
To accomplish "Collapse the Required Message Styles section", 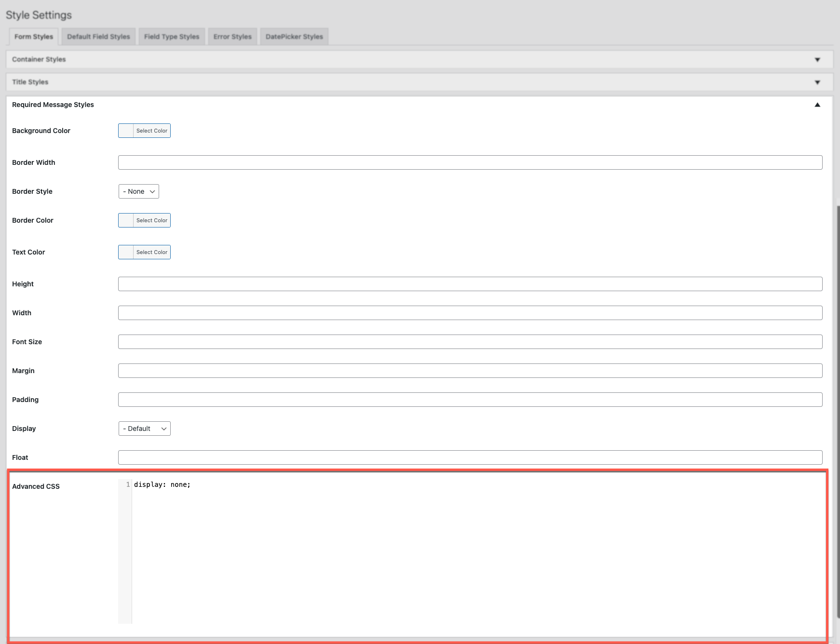I will (817, 105).
